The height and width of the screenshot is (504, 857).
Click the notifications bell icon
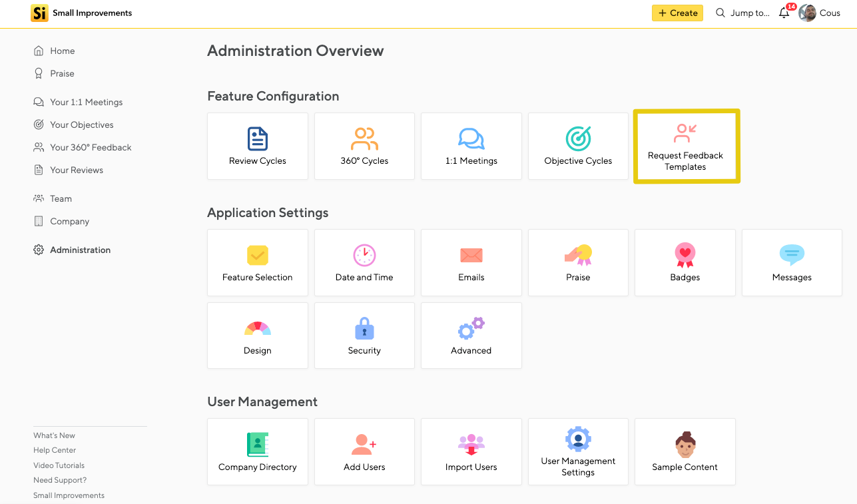pyautogui.click(x=784, y=13)
